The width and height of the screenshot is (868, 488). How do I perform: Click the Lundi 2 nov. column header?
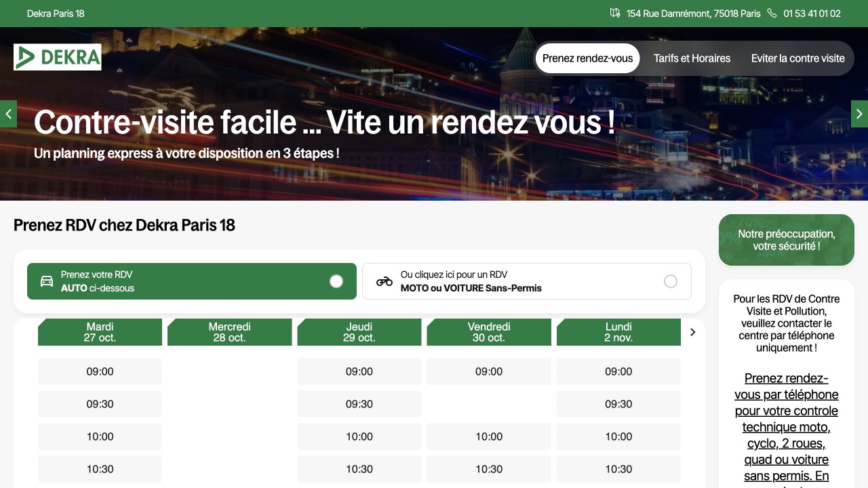tap(618, 332)
